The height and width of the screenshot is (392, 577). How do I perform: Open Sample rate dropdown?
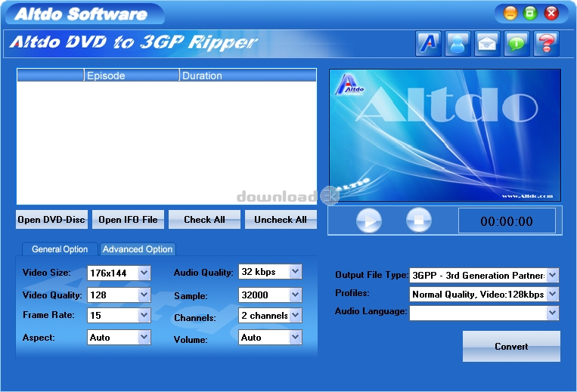tap(296, 295)
